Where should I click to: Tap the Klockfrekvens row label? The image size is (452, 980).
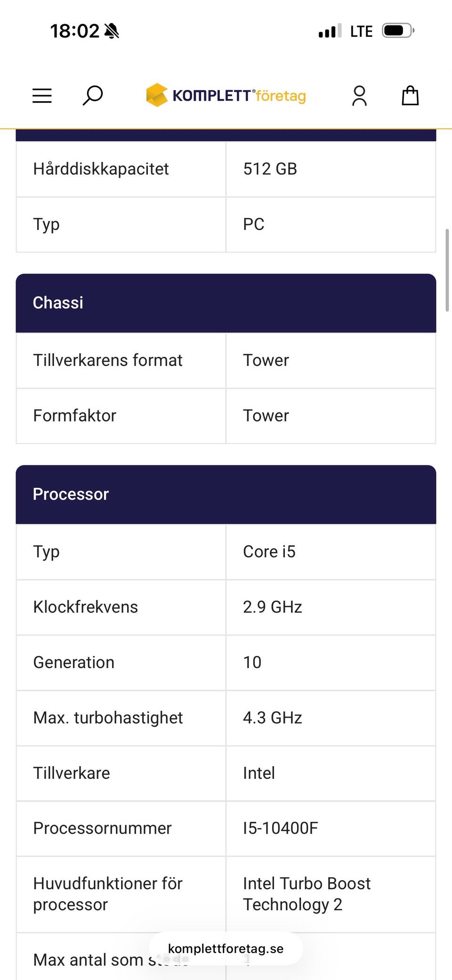tap(85, 607)
